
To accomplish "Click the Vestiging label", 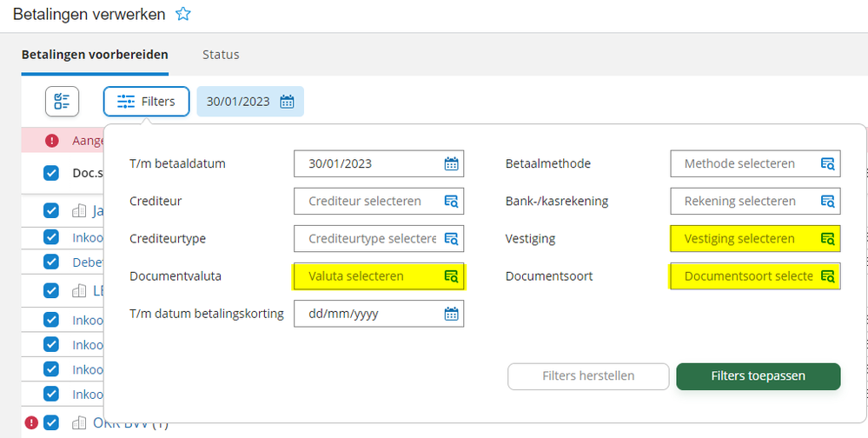I will [x=530, y=239].
